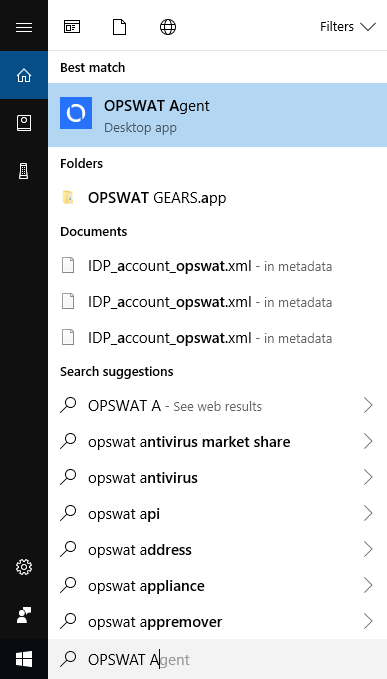Screen dimensions: 387x679
Task: Open first IDP_account_opswat.xml document
Action: click(x=218, y=265)
